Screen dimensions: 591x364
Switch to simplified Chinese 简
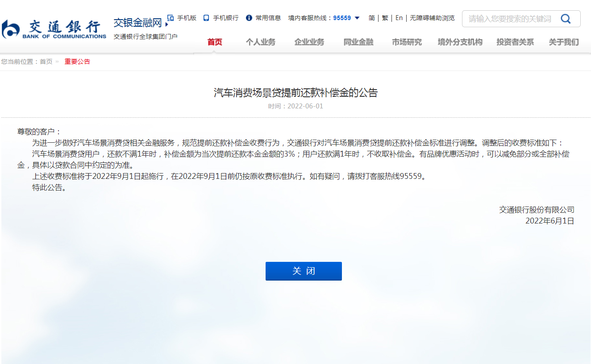[372, 18]
